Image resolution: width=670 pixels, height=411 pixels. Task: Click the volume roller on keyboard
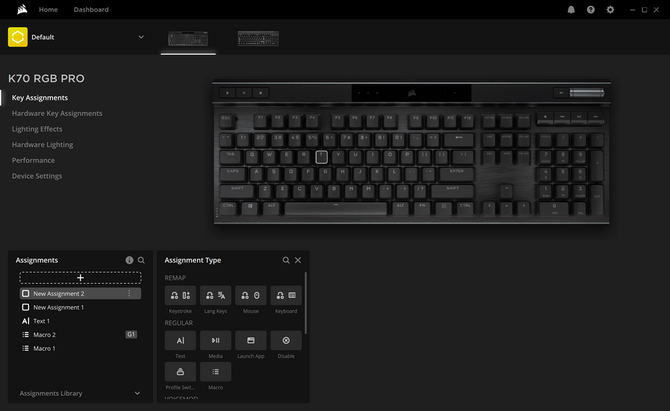pyautogui.click(x=587, y=93)
